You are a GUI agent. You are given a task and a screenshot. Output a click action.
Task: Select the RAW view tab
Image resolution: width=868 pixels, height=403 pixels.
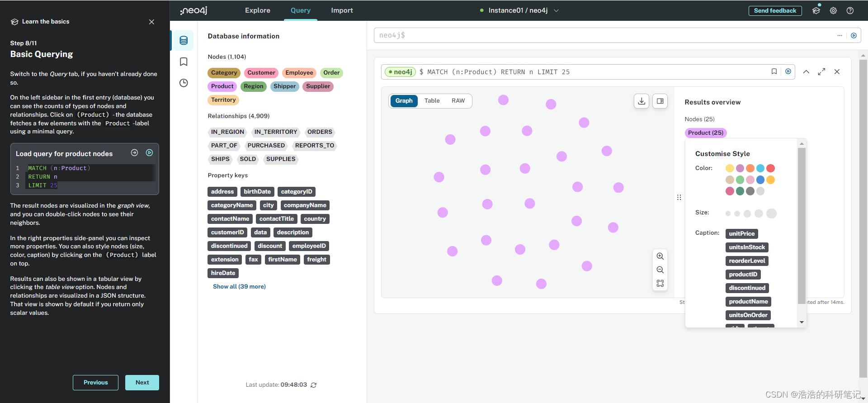[x=458, y=101]
